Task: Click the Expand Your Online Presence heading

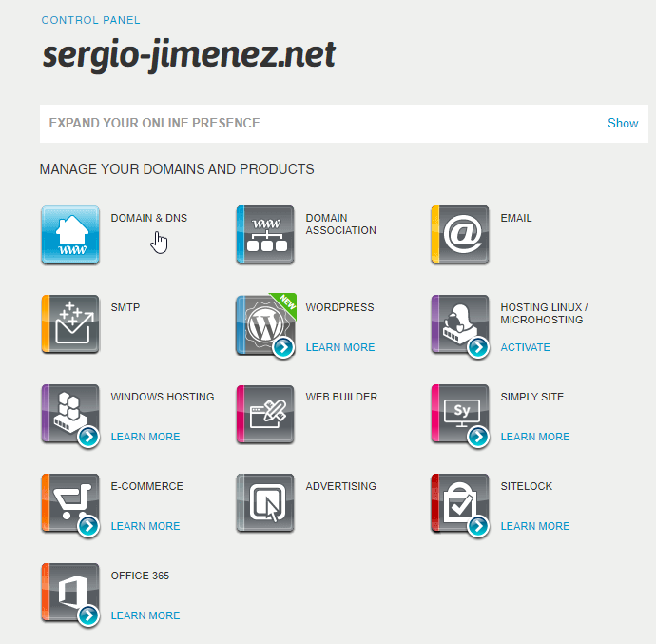Action: click(x=154, y=123)
